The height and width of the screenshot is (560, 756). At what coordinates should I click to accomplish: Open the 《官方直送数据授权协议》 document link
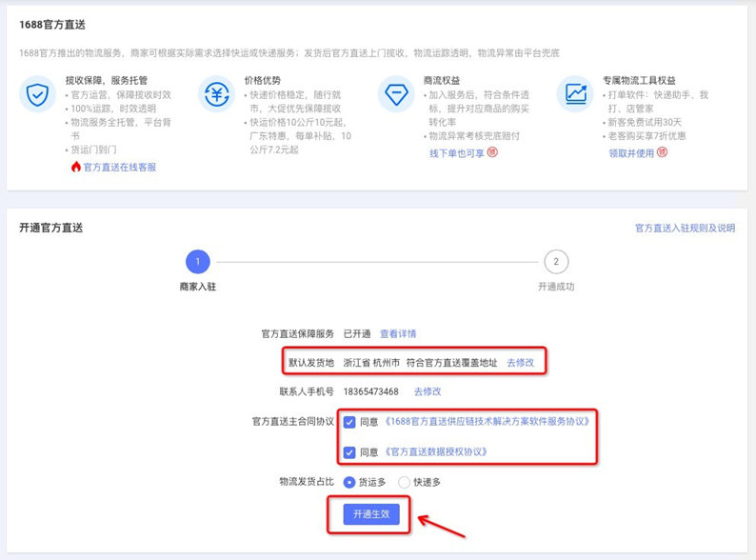(437, 451)
